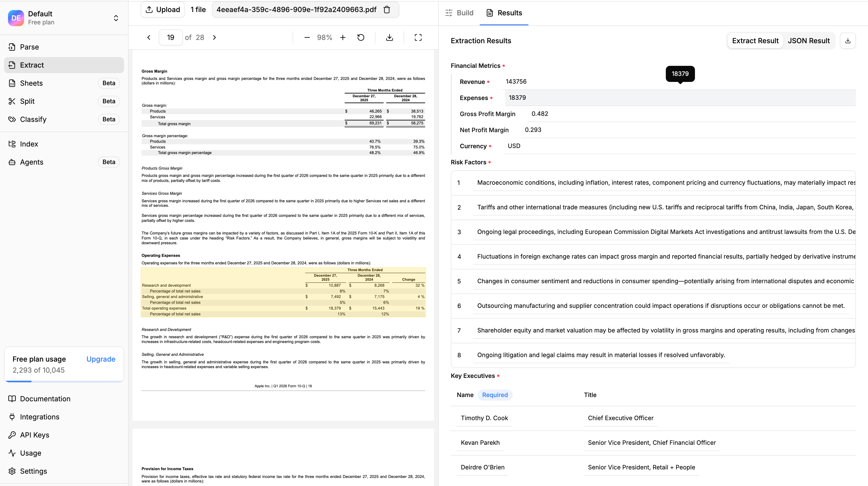This screenshot has width=868, height=486.
Task: Switch to JSON Result view
Action: 808,41
